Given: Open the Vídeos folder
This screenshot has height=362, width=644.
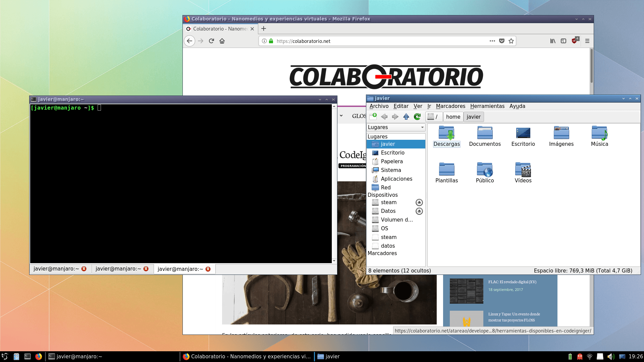Looking at the screenshot, I should (x=523, y=173).
